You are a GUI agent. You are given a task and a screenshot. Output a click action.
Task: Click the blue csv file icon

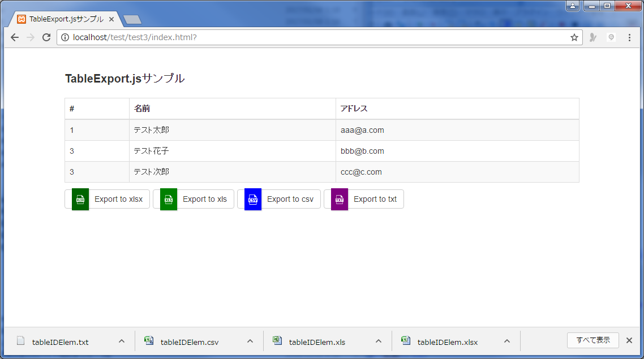(x=253, y=200)
